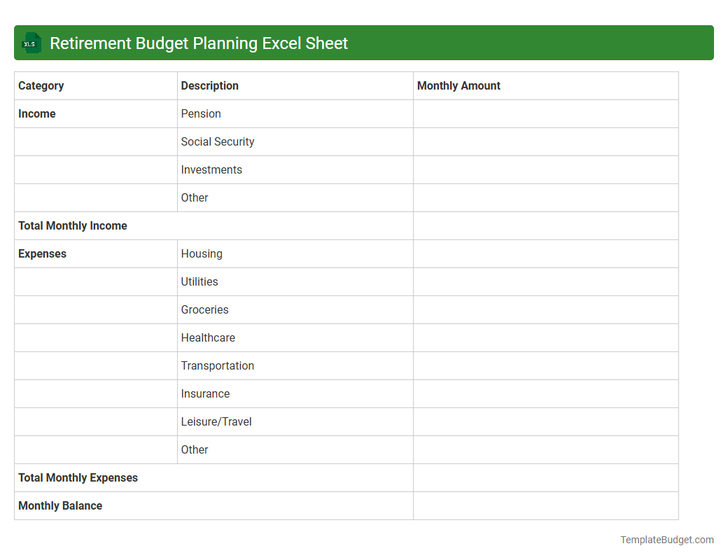Select the Investments row

point(211,169)
